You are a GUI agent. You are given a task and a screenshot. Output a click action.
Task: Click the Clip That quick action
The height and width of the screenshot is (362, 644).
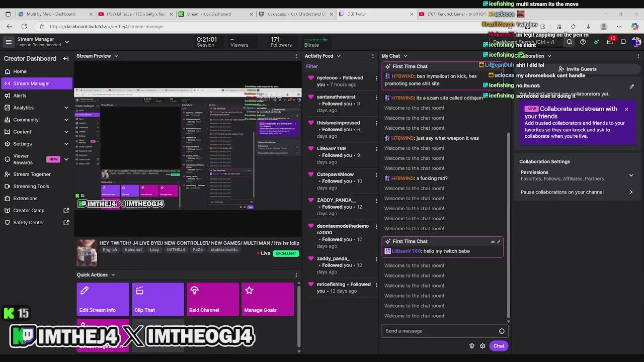click(x=158, y=299)
